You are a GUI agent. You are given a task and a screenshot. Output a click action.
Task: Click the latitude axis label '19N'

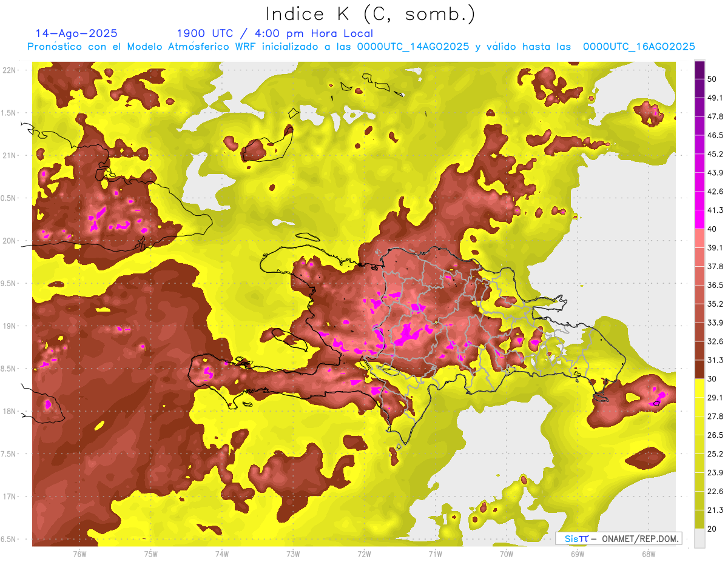10,326
